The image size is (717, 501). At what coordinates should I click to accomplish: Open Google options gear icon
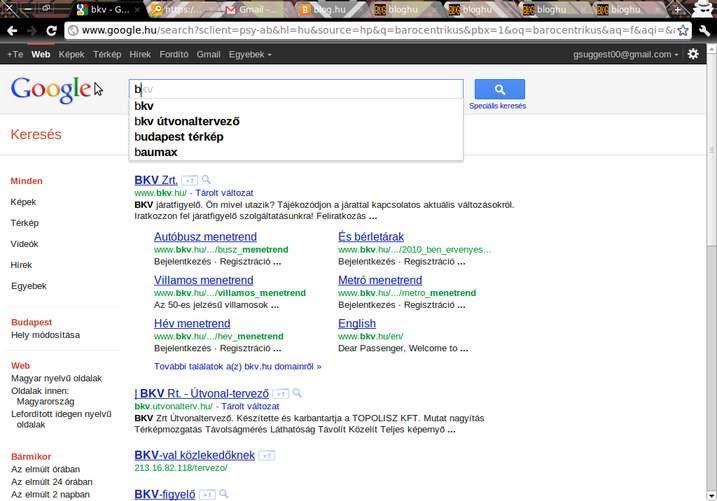[693, 54]
